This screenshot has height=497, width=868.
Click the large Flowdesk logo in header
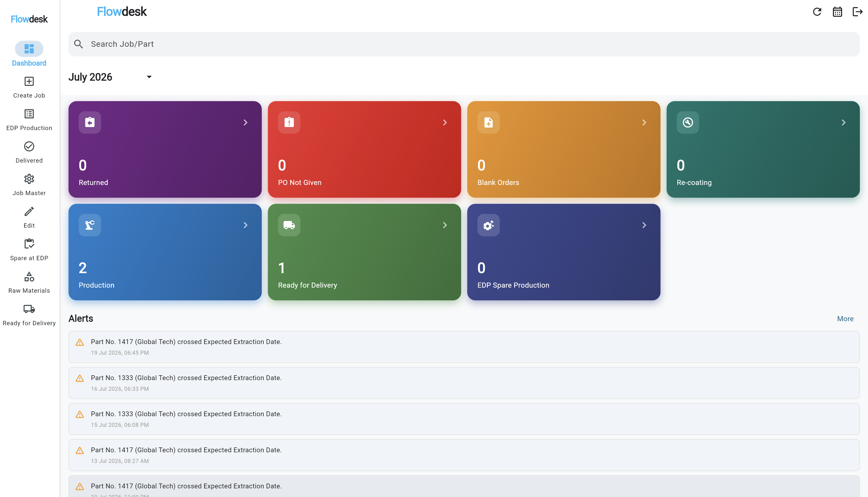point(122,12)
